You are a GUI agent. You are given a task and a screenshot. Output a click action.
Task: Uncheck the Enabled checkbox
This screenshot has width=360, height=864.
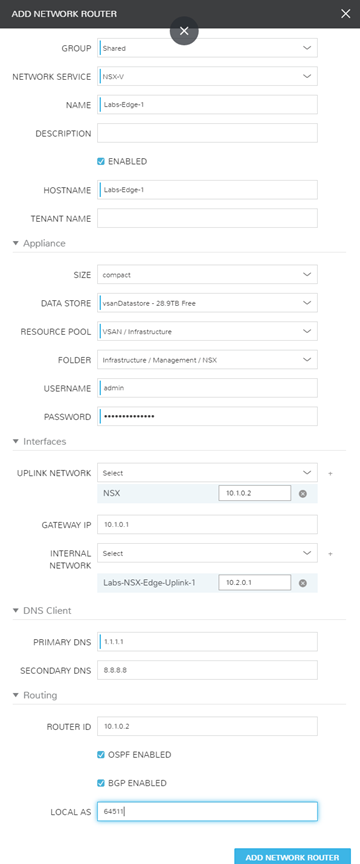tap(100, 161)
